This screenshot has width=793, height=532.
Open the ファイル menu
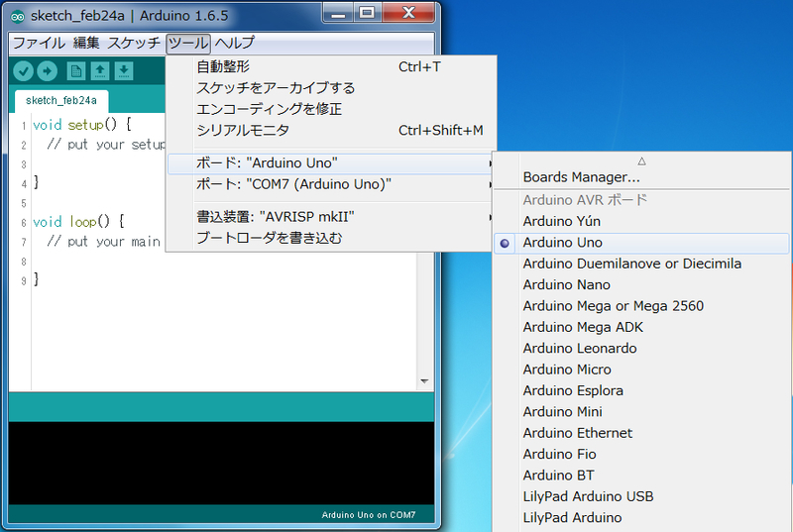pyautogui.click(x=39, y=43)
